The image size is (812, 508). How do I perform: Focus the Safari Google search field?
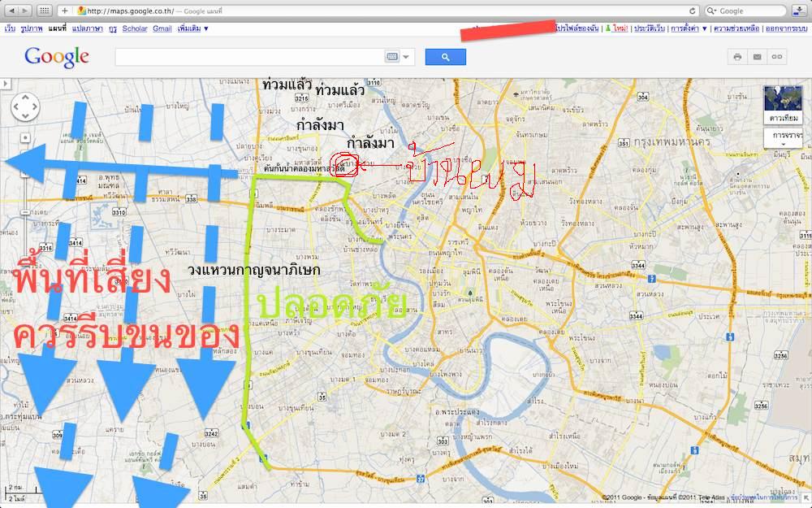745,11
